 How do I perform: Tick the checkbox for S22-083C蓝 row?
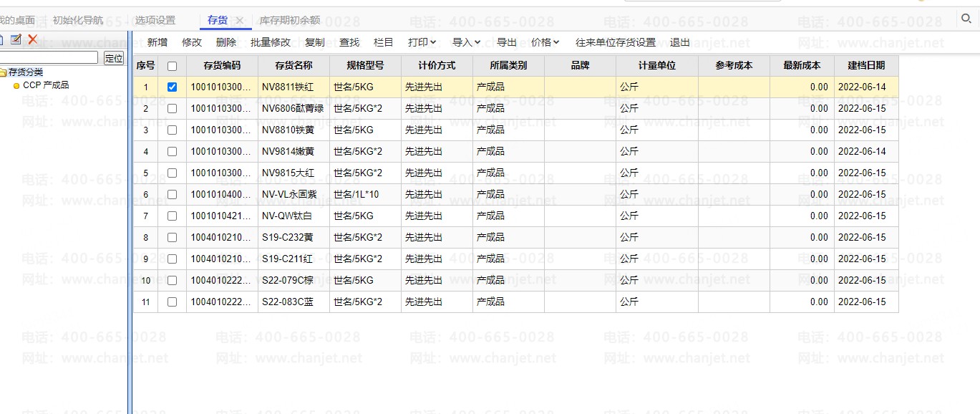[x=172, y=302]
